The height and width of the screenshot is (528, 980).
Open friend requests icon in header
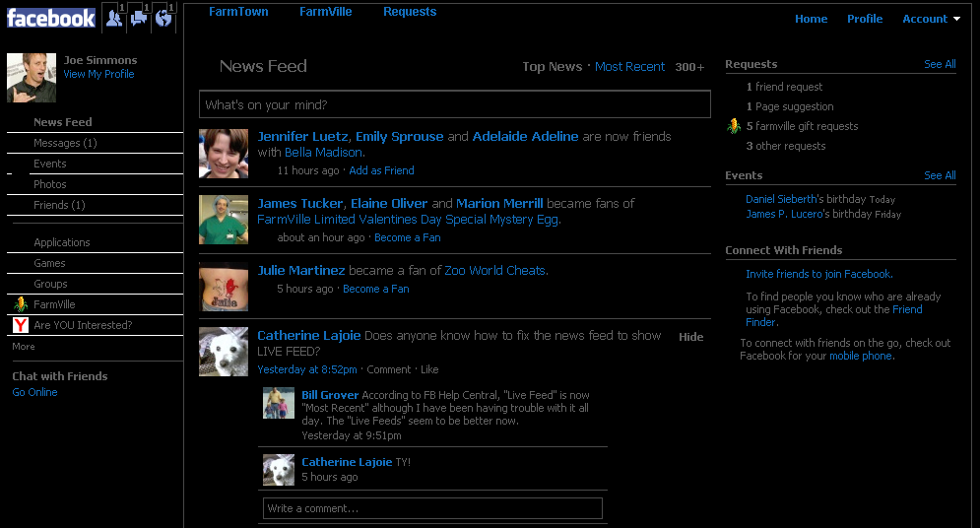[114, 18]
